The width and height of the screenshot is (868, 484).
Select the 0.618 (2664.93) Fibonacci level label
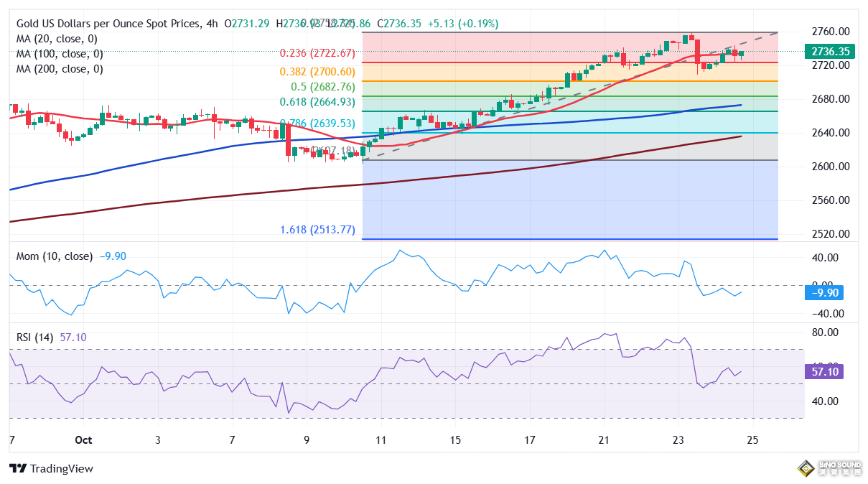tap(316, 102)
